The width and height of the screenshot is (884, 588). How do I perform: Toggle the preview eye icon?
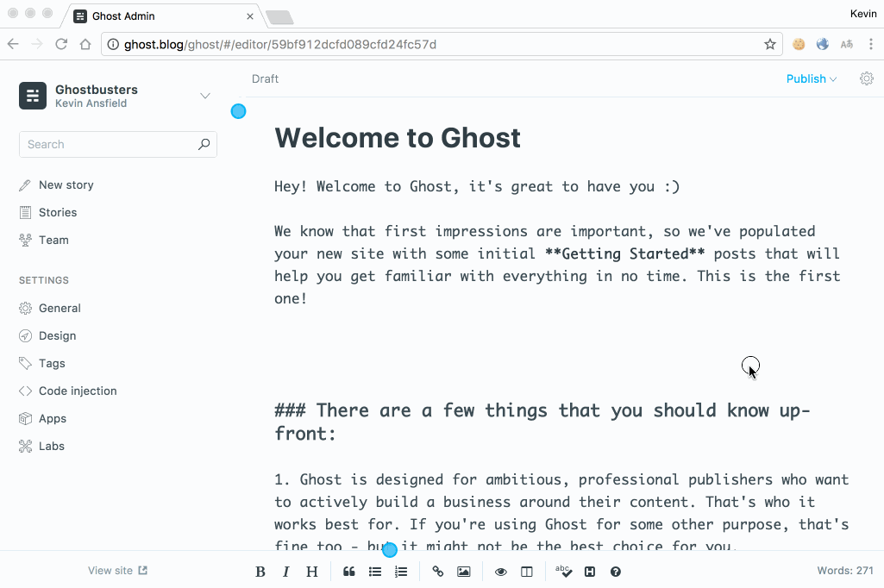pyautogui.click(x=500, y=572)
